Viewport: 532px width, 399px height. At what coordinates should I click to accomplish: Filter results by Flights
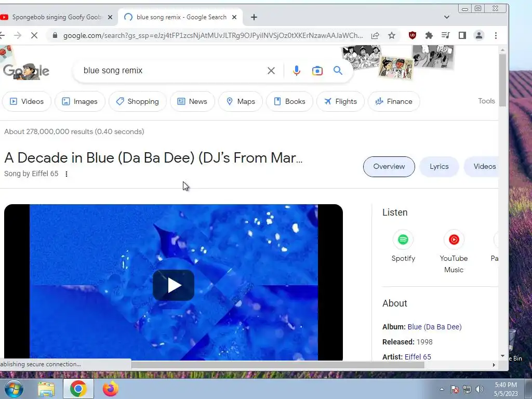coord(340,101)
